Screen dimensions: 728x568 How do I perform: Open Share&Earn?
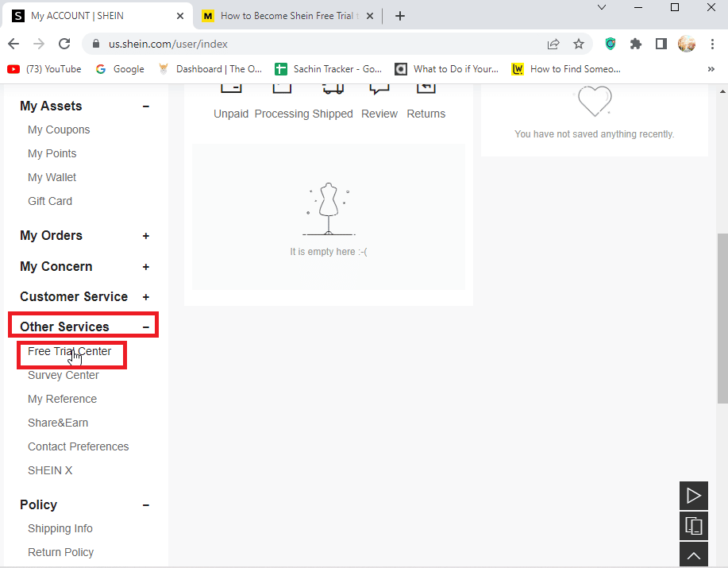coord(58,423)
